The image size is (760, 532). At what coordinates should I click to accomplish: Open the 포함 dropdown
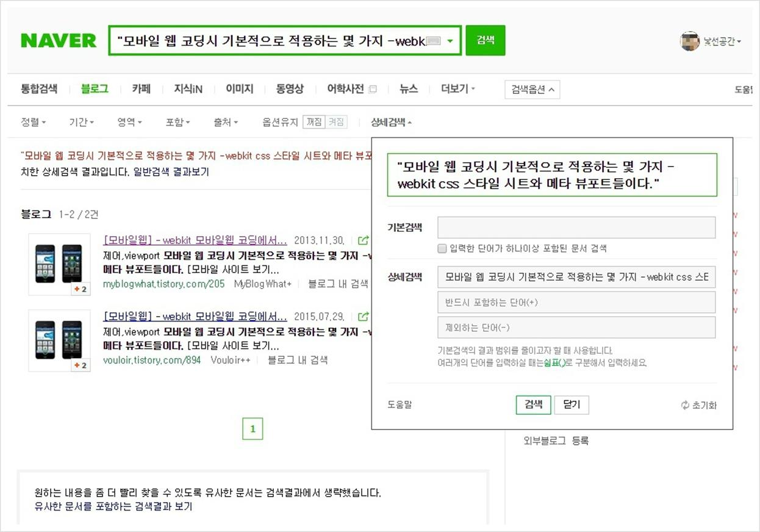coord(177,122)
